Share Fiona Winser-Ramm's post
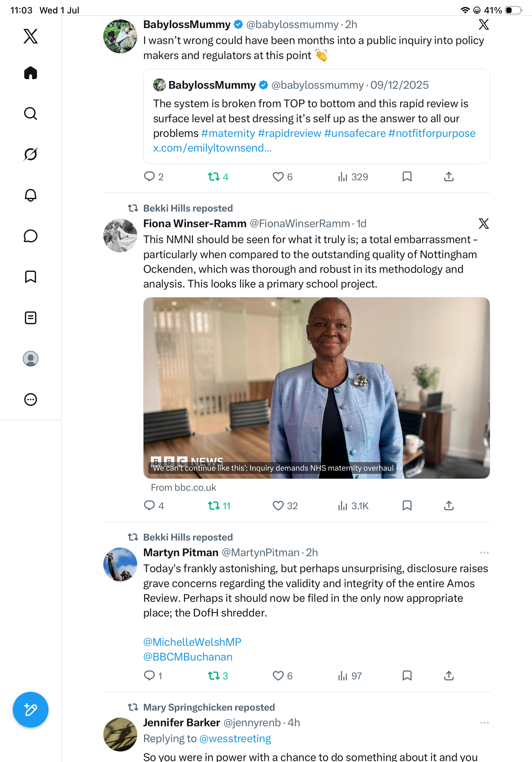 coord(449,506)
